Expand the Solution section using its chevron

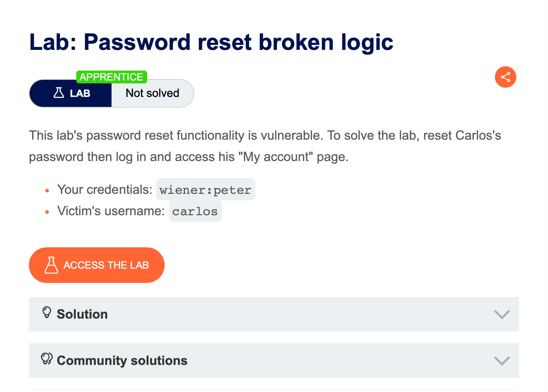pyautogui.click(x=502, y=314)
